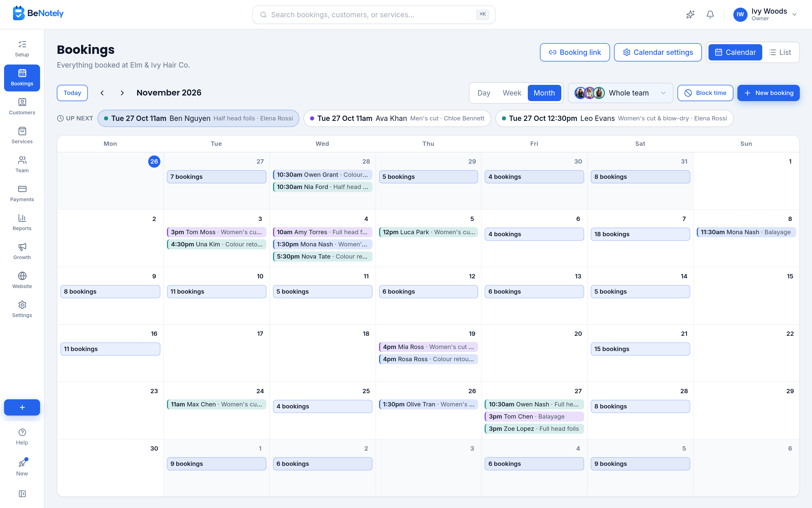Switch to List view toggle

click(x=780, y=52)
